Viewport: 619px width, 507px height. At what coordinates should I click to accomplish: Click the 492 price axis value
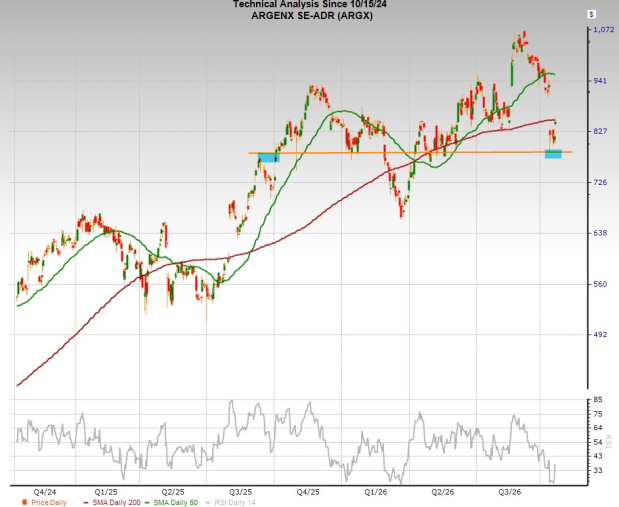click(600, 334)
